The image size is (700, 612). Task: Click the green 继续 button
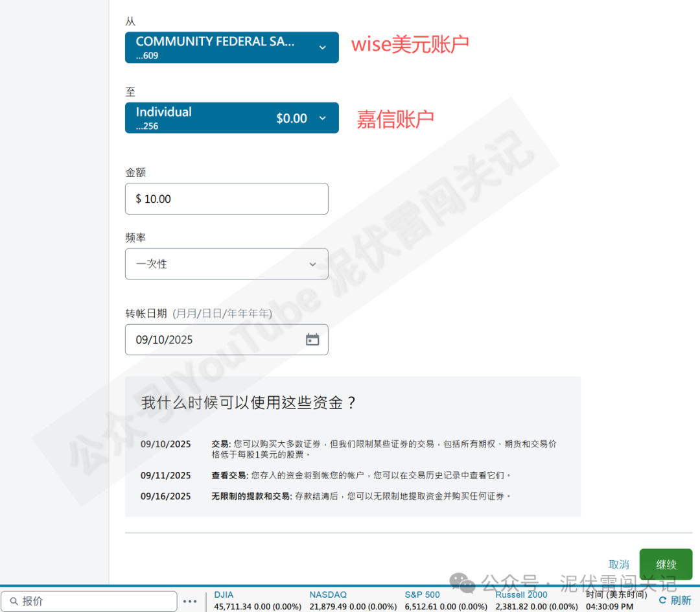(666, 564)
